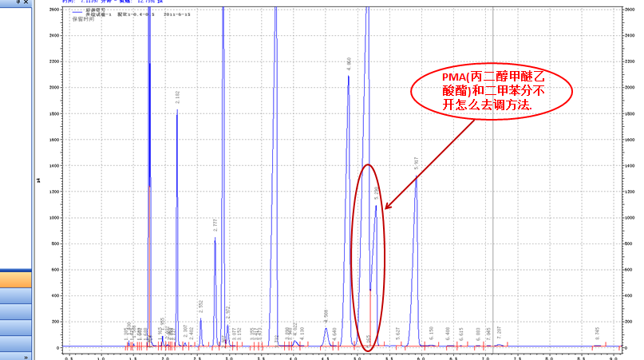Image resolution: width=644 pixels, height=360 pixels.
Task: Select the peak label 2.182
Action: (177, 97)
